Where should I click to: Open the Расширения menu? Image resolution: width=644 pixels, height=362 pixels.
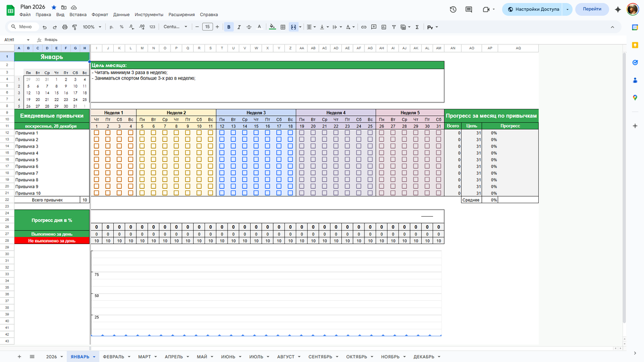coord(181,15)
